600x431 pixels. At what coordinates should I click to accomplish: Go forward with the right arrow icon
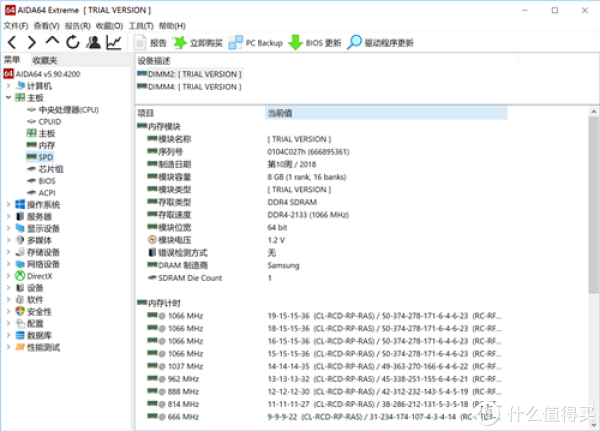[x=32, y=42]
